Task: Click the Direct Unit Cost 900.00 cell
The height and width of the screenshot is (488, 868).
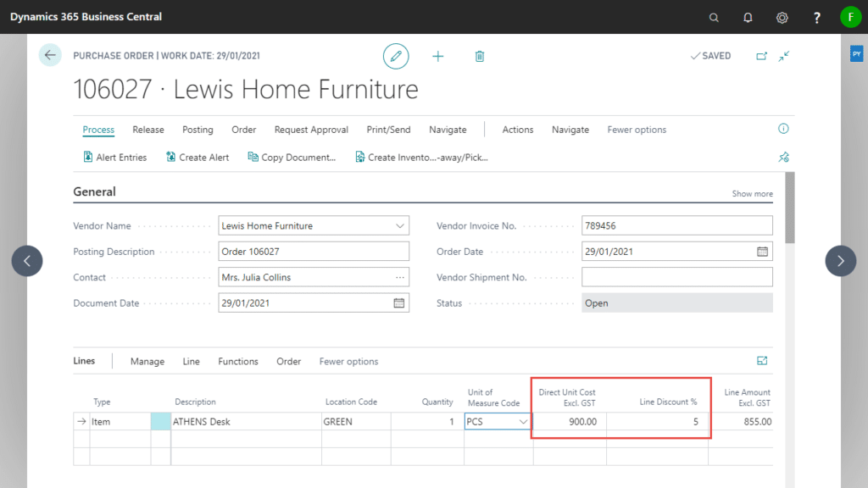Action: (x=570, y=422)
